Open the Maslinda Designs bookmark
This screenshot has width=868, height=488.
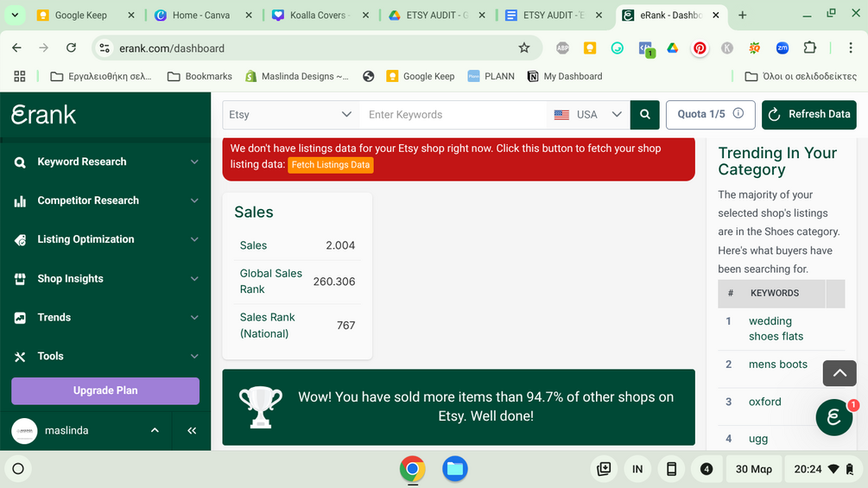(x=297, y=76)
